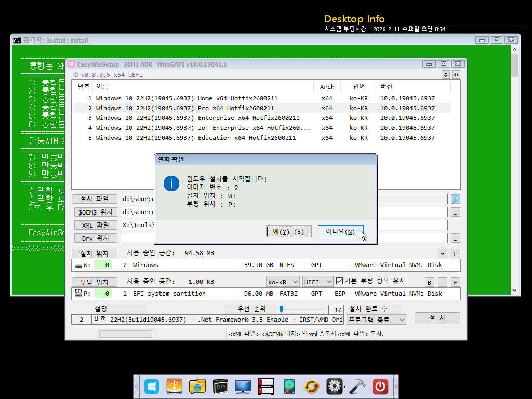Toggle the 기본 부팅 항목 유지 checkbox
This screenshot has width=532, height=399.
[x=339, y=281]
